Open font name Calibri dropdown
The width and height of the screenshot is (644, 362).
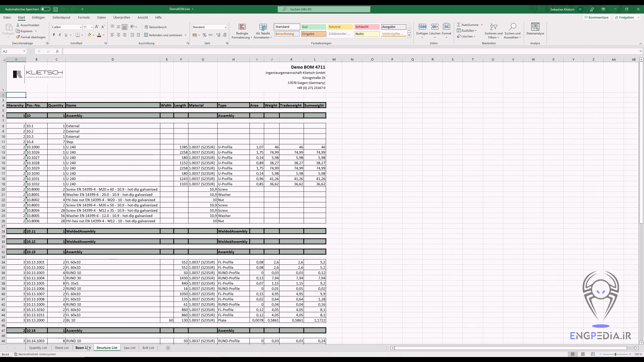(x=80, y=27)
